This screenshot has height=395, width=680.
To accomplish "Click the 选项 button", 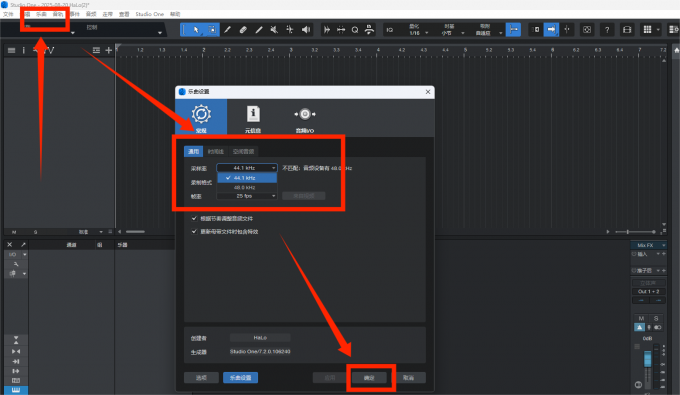I will [x=201, y=378].
